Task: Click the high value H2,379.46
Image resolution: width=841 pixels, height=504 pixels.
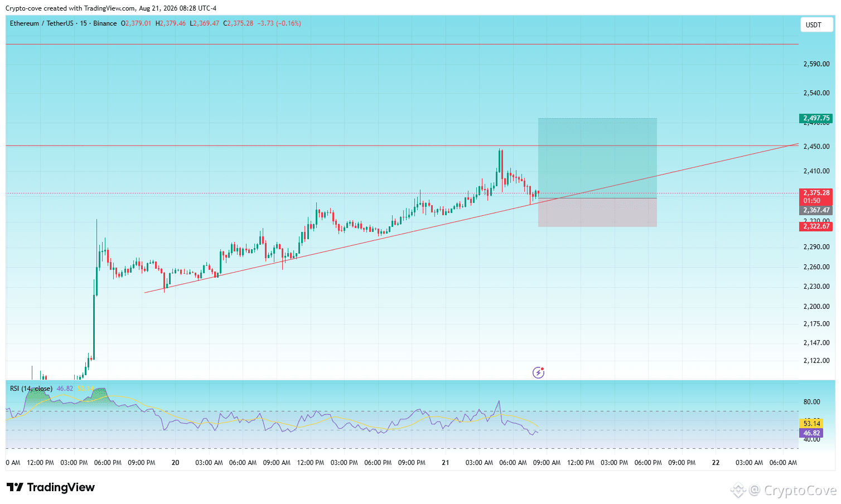Action: (x=171, y=23)
